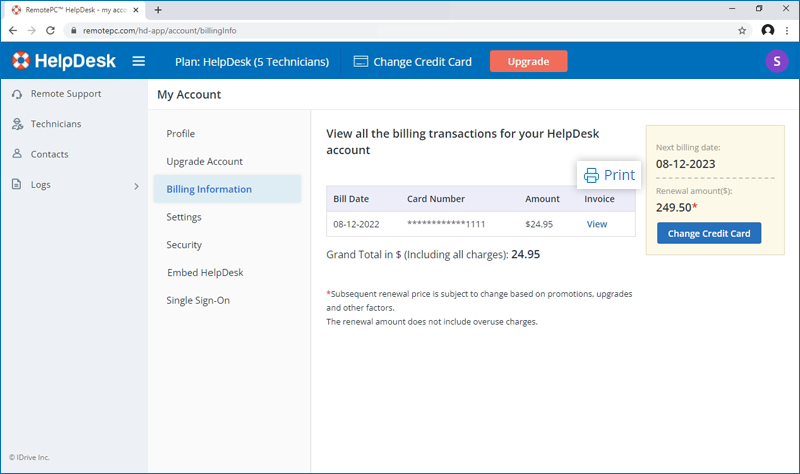Screen dimensions: 800x474
Task: Click Change Credit Card in header
Action: [x=422, y=62]
